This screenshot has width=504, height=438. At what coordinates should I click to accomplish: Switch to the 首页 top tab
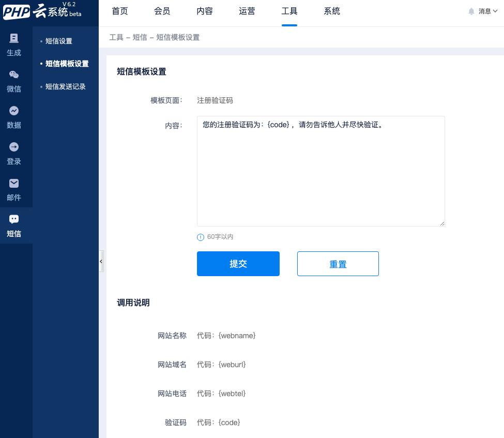coord(120,11)
